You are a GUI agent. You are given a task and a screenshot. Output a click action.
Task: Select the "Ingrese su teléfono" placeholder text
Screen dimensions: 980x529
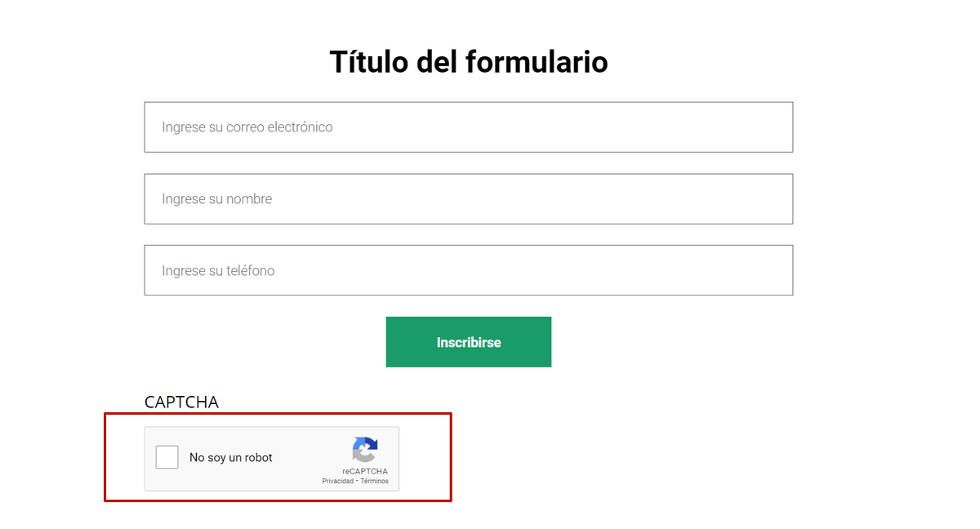pos(218,271)
